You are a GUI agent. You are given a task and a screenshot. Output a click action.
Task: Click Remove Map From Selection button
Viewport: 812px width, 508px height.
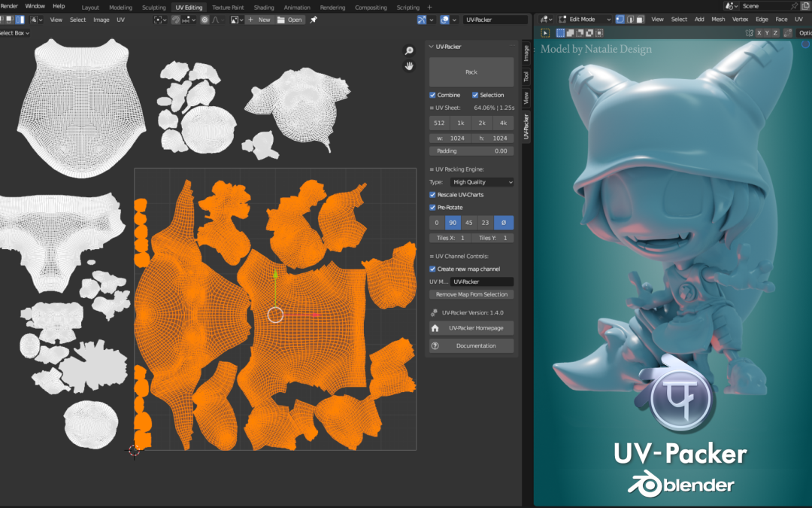click(x=471, y=294)
